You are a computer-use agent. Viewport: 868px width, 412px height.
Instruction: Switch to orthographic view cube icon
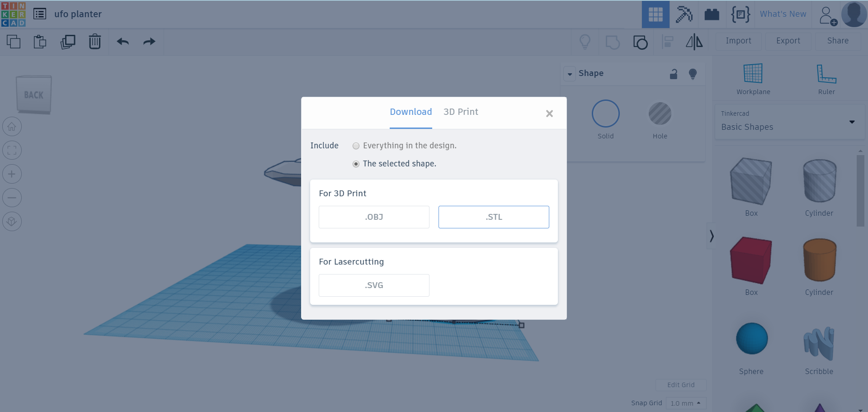pos(12,221)
